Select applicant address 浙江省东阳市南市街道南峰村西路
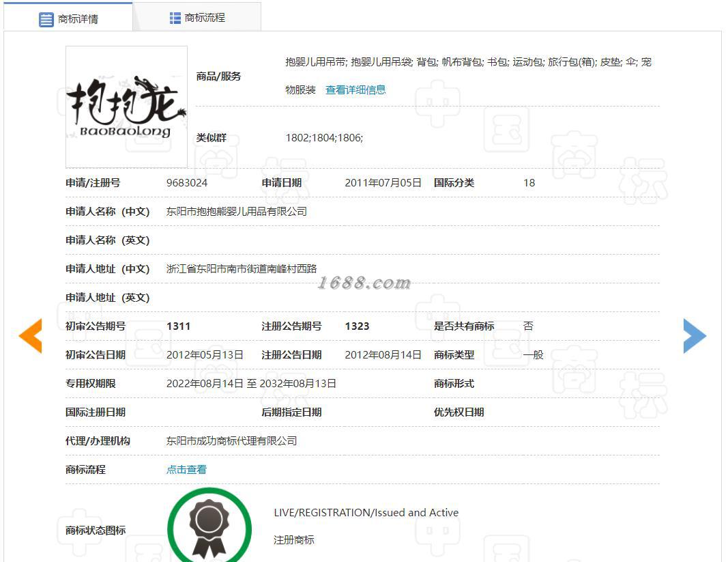The height and width of the screenshot is (562, 728). (242, 268)
